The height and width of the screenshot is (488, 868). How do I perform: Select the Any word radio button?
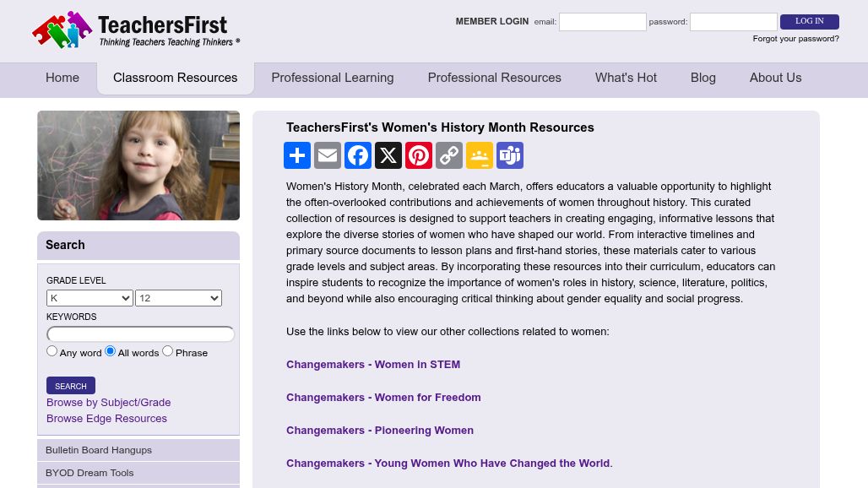52,350
